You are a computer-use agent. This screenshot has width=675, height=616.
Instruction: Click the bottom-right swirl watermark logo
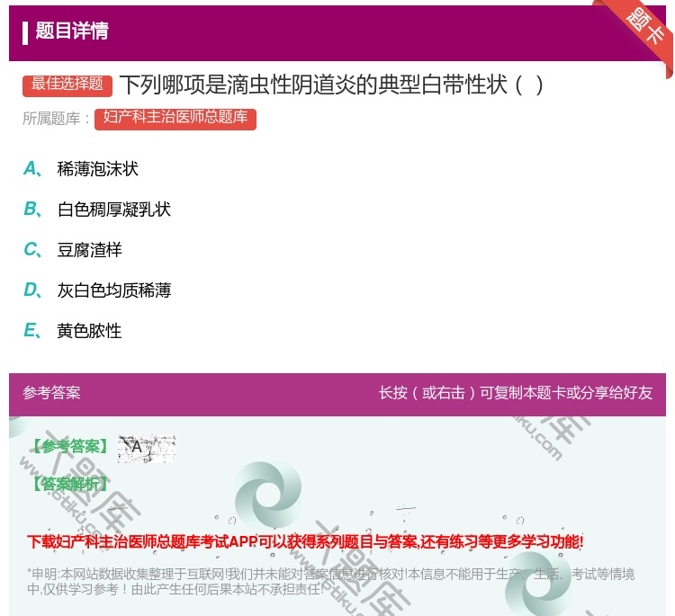[x=538, y=583]
